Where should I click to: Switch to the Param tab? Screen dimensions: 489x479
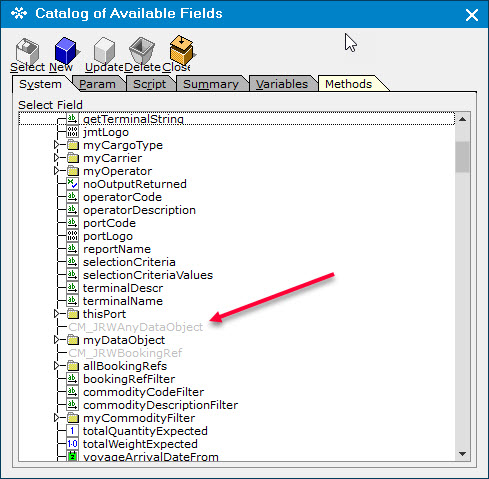click(x=97, y=84)
